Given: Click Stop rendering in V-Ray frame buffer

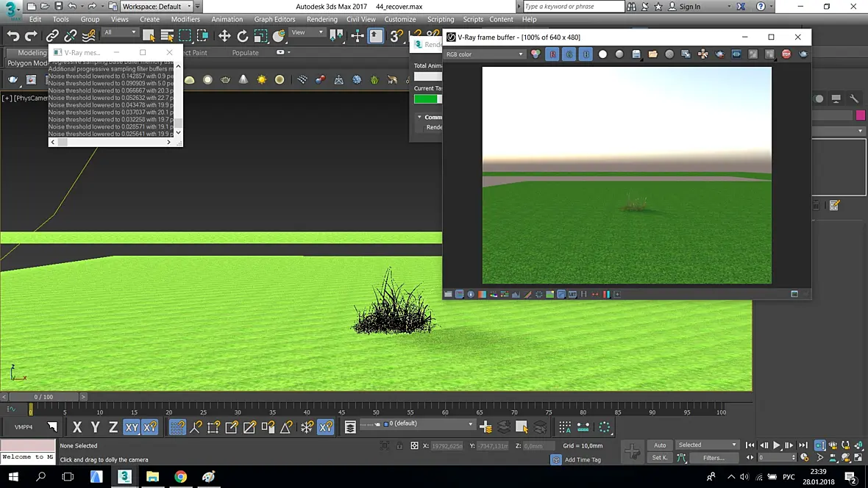Looking at the screenshot, I should 786,54.
